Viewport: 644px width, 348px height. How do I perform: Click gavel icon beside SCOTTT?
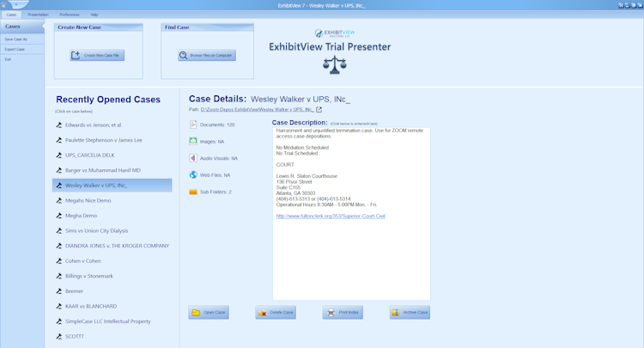pos(59,337)
